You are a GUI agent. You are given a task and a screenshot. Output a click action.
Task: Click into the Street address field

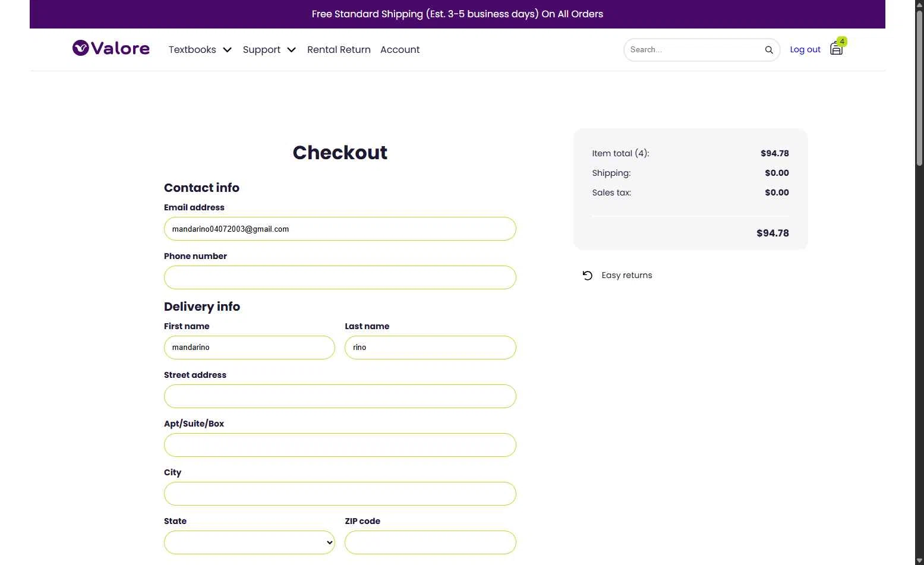pyautogui.click(x=340, y=396)
